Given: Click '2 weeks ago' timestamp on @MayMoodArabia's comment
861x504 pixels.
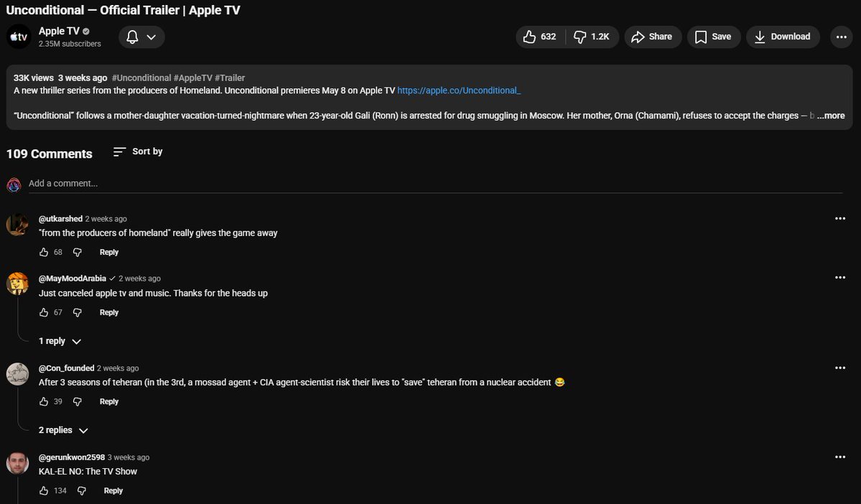Looking at the screenshot, I should [x=139, y=279].
